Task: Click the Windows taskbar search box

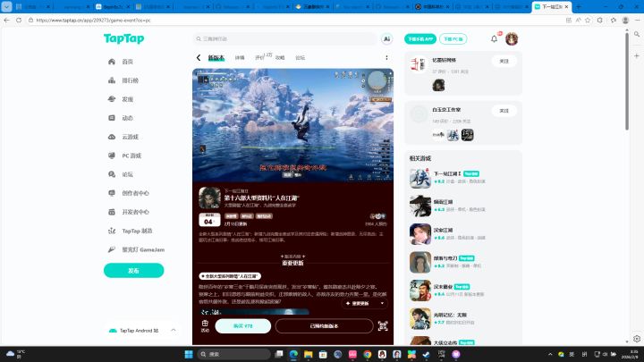Action: (233, 354)
